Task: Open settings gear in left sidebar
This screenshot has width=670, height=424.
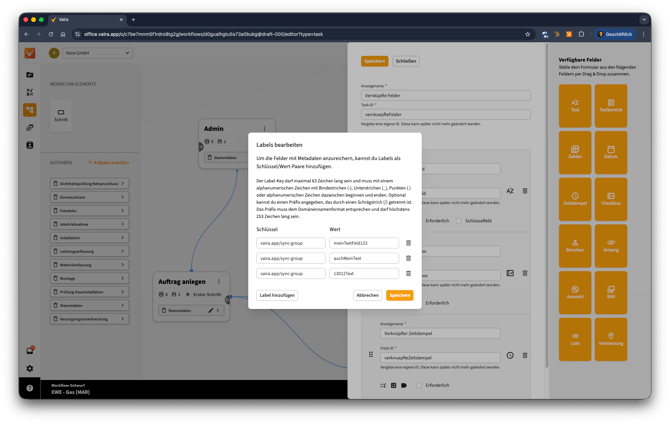Action: coord(30,369)
